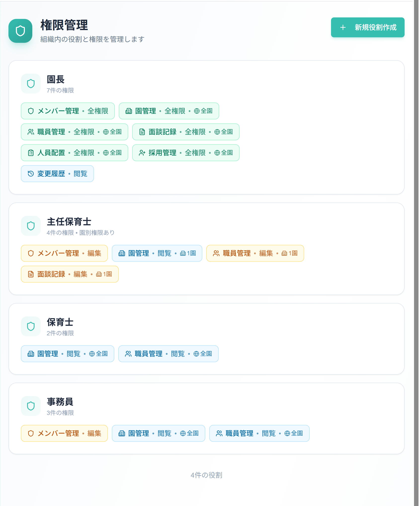Select 事務員's メンバー管理・編集 badge

(64, 433)
